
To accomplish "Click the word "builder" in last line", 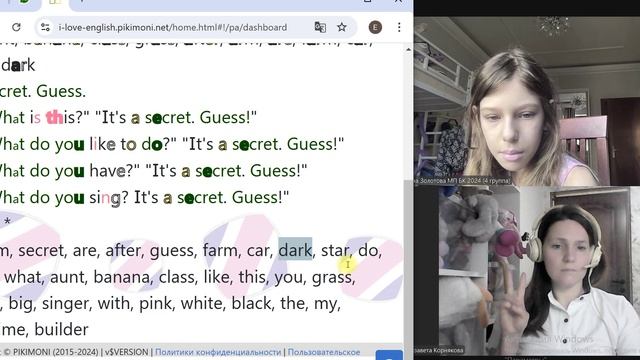I will [61, 330].
